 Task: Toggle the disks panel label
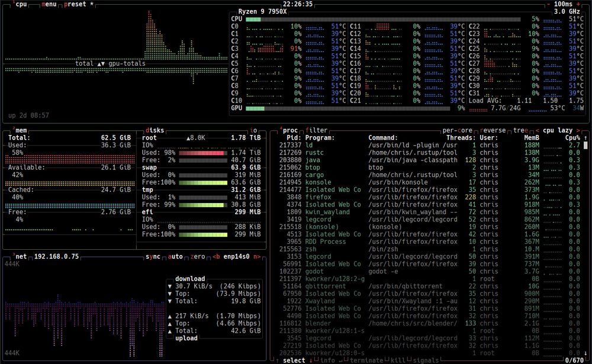155,130
